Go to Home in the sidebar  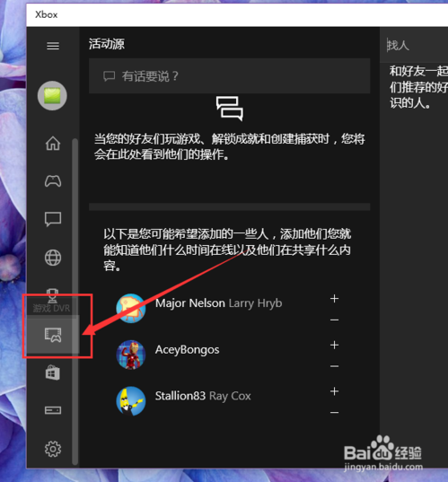pos(53,144)
